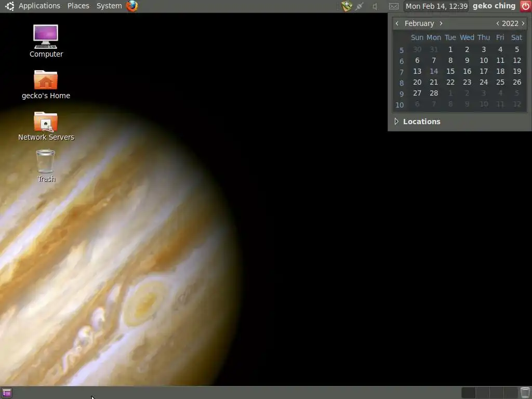This screenshot has height=399, width=532.
Task: Click the Ubuntu logo in top panel
Action: [9, 6]
